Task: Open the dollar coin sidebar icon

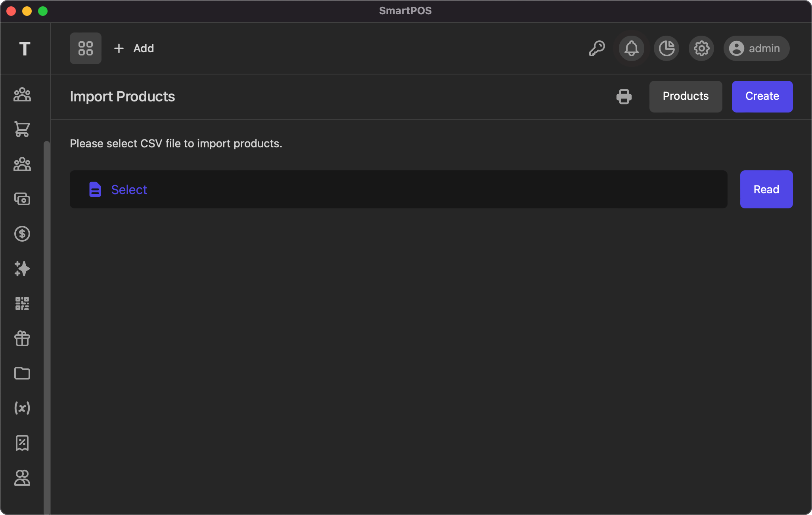Action: [x=22, y=234]
